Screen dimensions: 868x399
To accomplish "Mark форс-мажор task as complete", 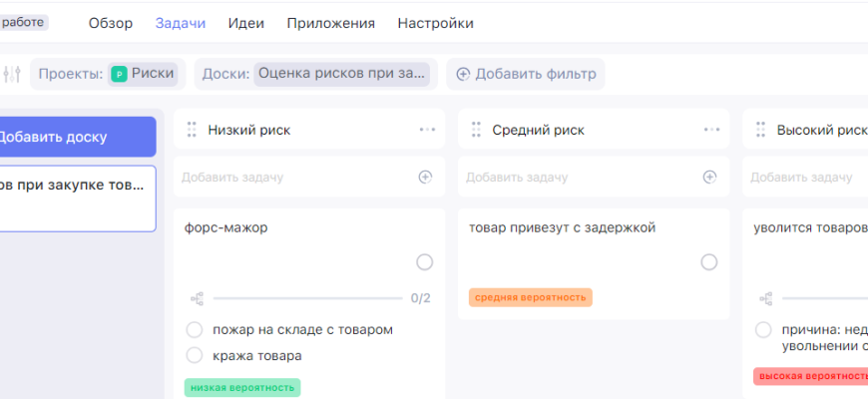I will coord(425,262).
